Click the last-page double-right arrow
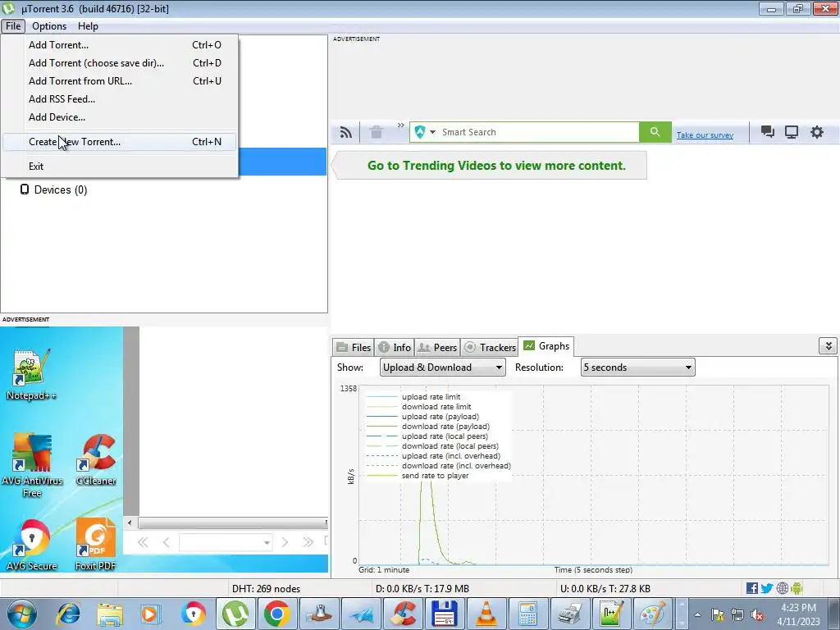 coord(308,543)
